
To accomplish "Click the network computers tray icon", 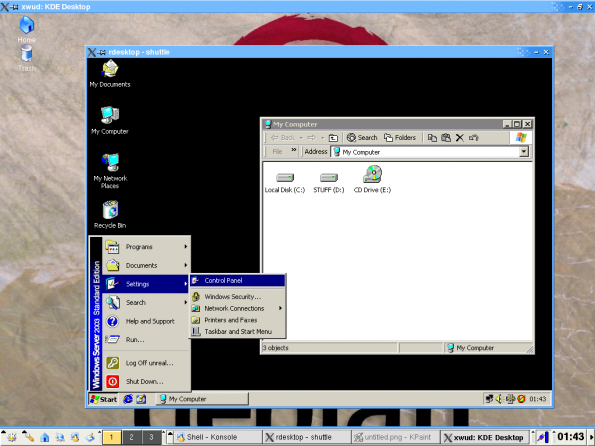I will pos(490,399).
